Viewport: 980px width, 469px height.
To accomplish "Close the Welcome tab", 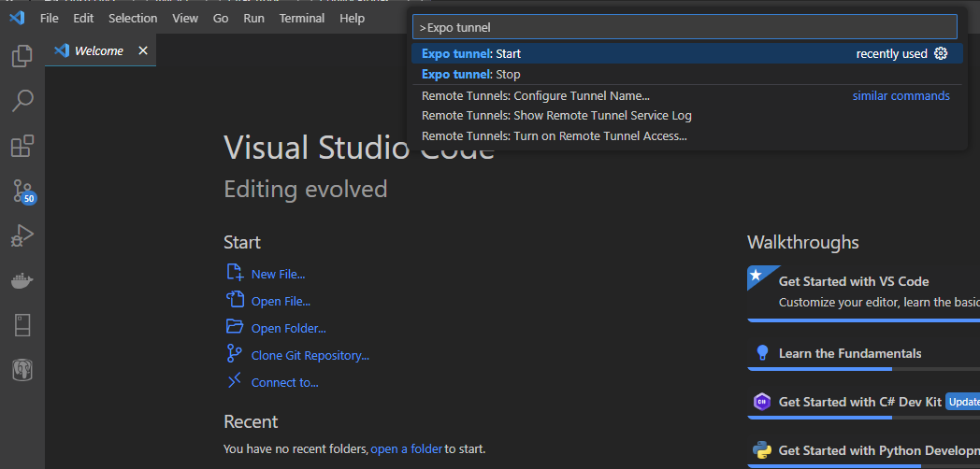I will [x=143, y=50].
